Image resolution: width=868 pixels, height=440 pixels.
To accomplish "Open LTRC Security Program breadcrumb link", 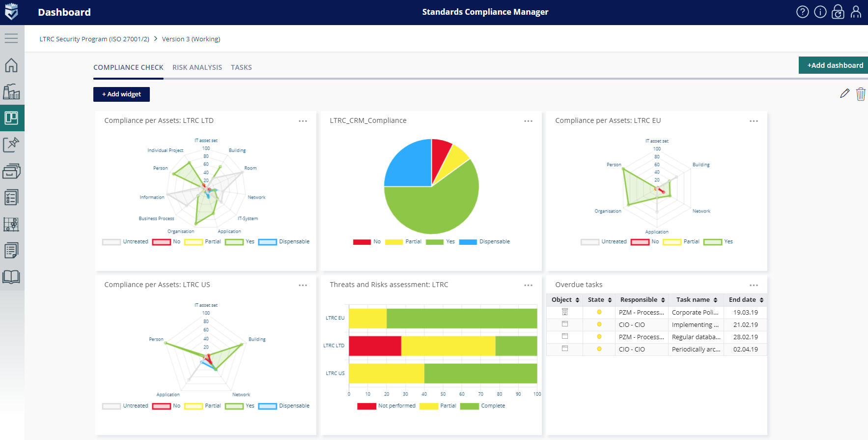I will (x=94, y=39).
